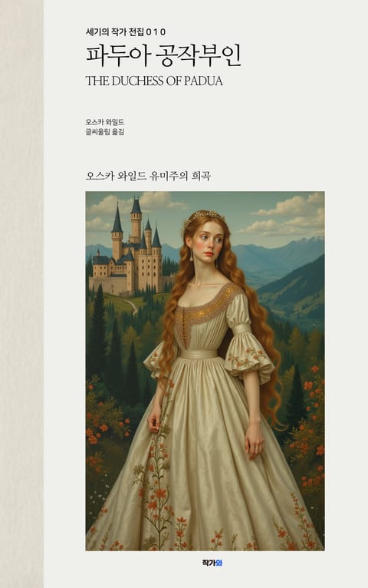Screen dimensions: 368x588
Task: Click the drop earring on the woman's ear
Action: 192,256
